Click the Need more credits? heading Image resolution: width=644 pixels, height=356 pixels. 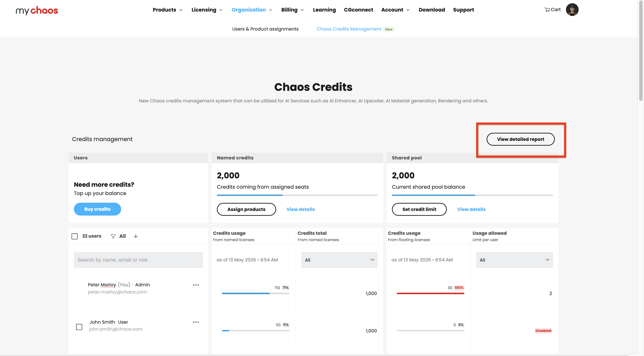pos(104,184)
